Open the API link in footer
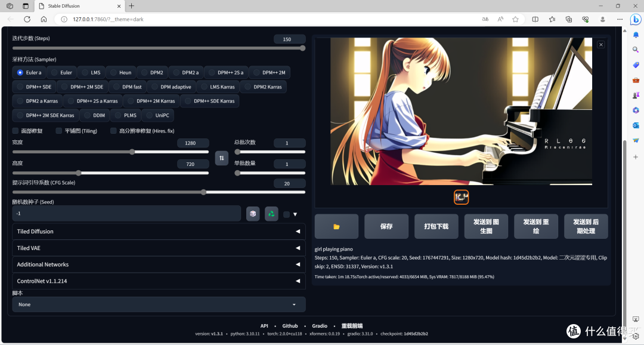This screenshot has width=644, height=345. 264,326
